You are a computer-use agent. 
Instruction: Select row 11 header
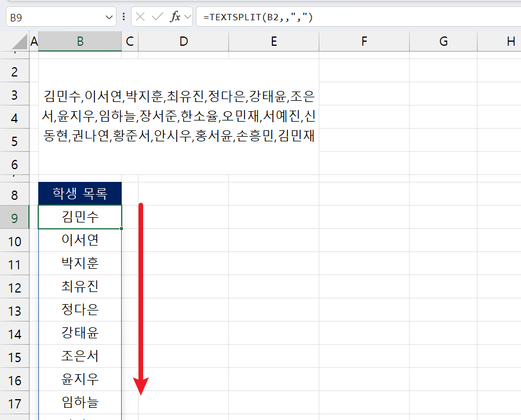click(x=14, y=264)
